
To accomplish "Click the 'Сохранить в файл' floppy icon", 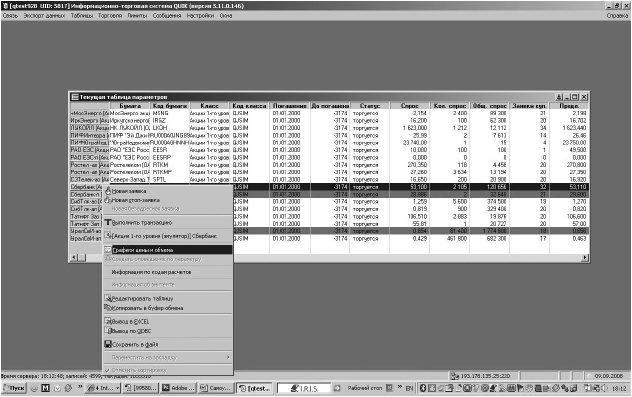I will pos(108,345).
